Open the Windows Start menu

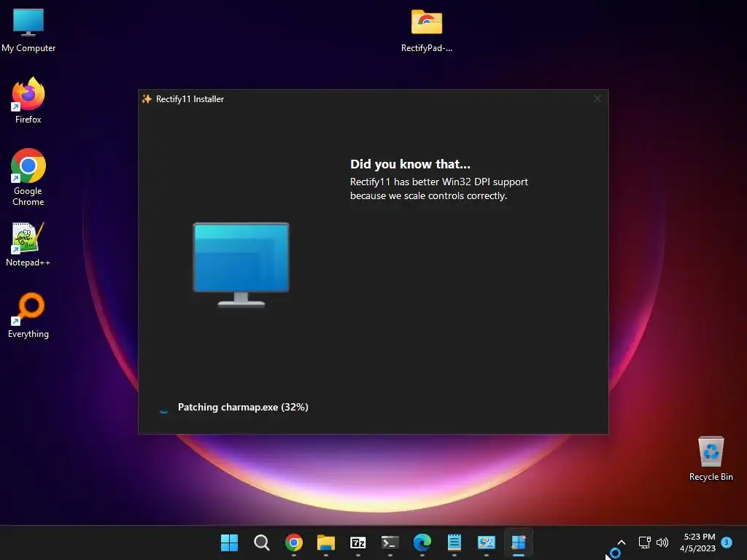(229, 542)
